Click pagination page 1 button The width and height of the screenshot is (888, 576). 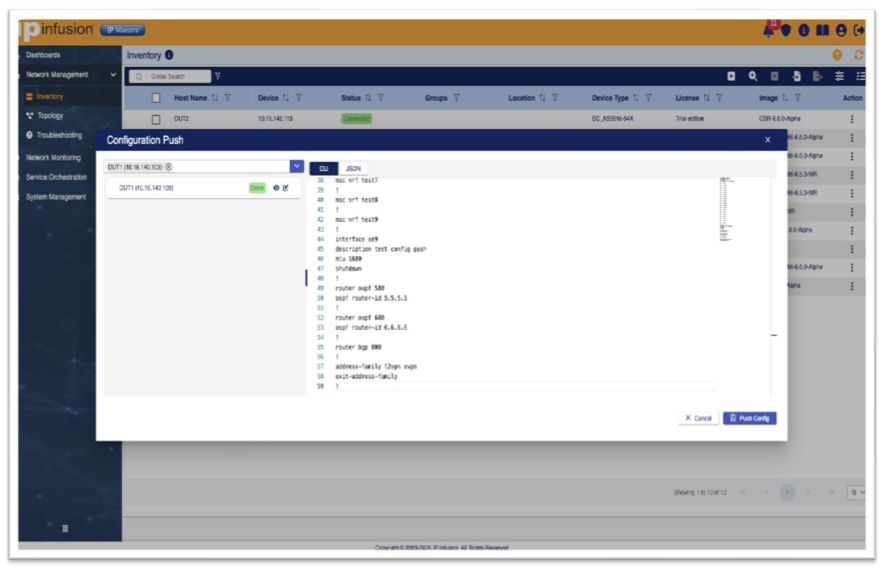click(787, 492)
